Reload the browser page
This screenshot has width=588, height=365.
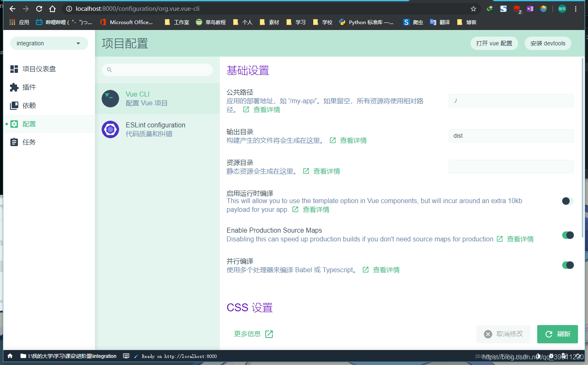(x=39, y=9)
